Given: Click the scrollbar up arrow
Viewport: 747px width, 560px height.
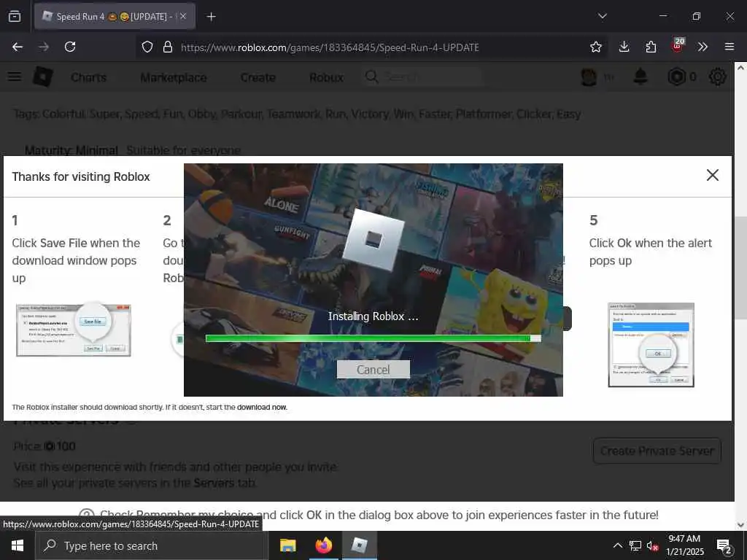Looking at the screenshot, I should tap(740, 68).
